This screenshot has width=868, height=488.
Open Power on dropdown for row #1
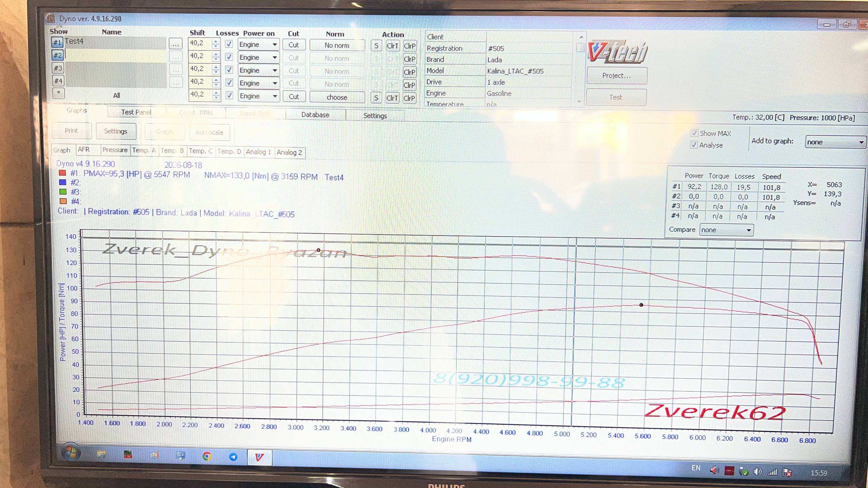(258, 44)
